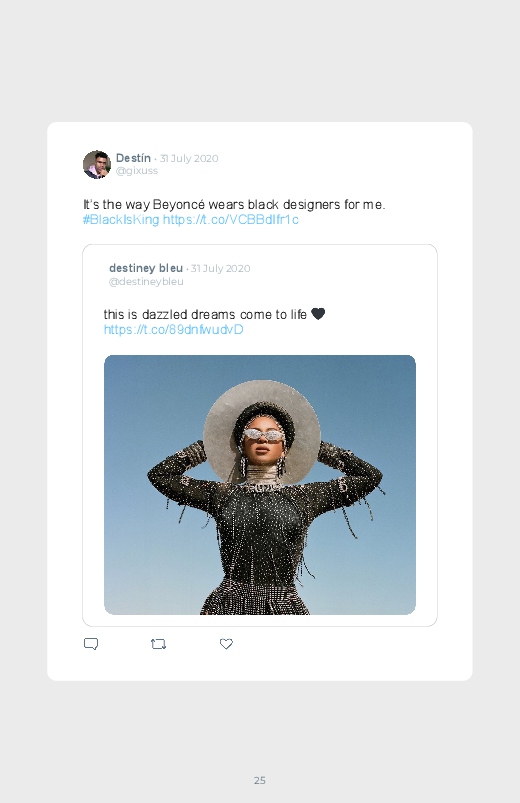
Task: Click the @destineybleu handle
Action: [x=146, y=281]
